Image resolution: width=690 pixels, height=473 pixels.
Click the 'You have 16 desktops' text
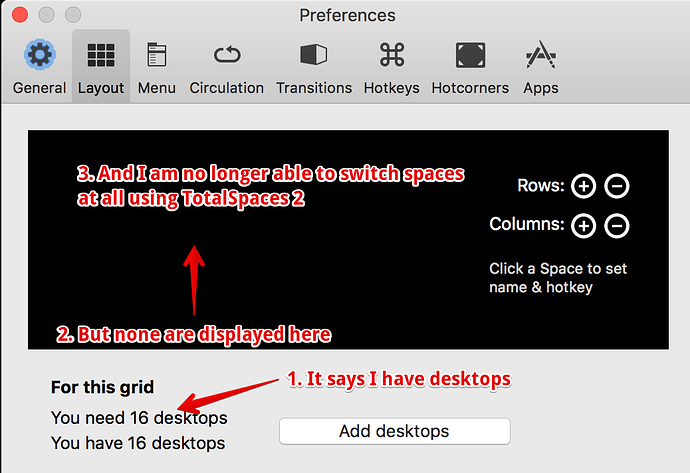click(138, 443)
